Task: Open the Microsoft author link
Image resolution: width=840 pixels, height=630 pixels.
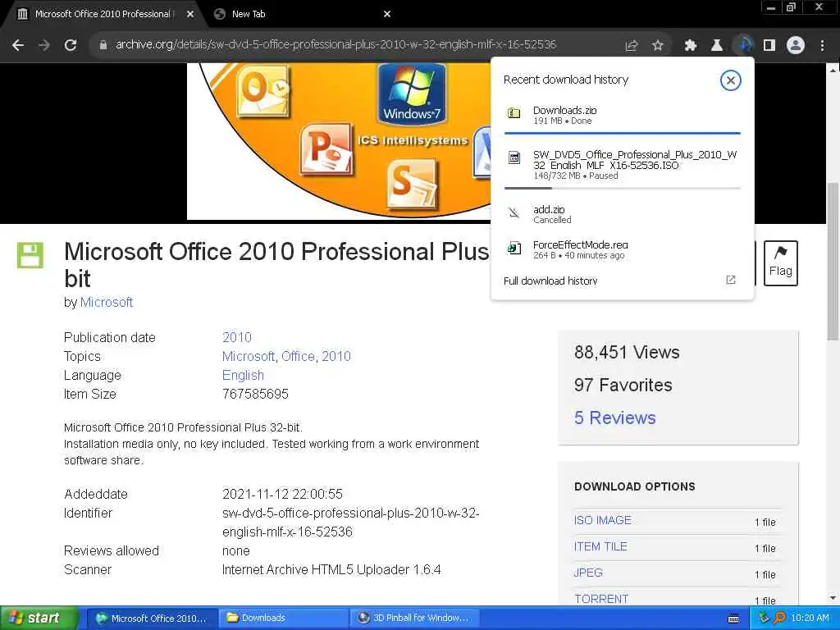Action: [106, 302]
